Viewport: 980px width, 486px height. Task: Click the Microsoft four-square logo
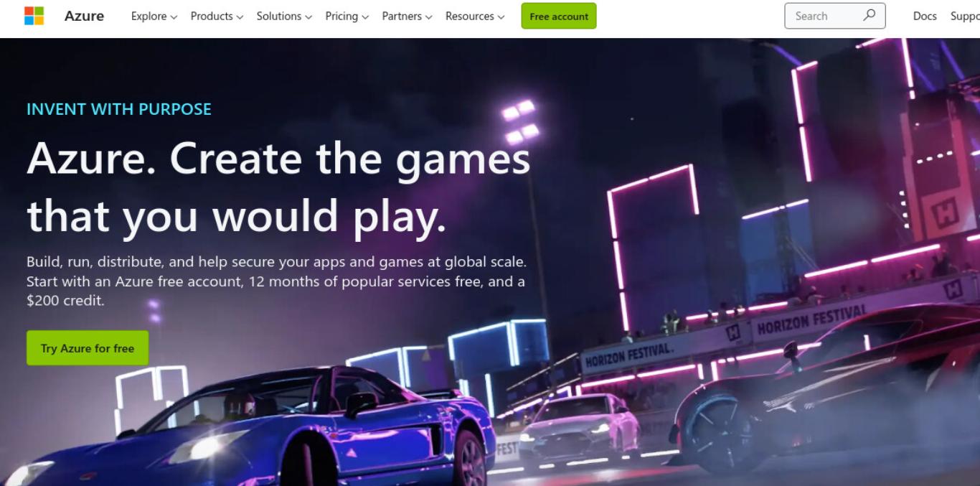pos(34,16)
